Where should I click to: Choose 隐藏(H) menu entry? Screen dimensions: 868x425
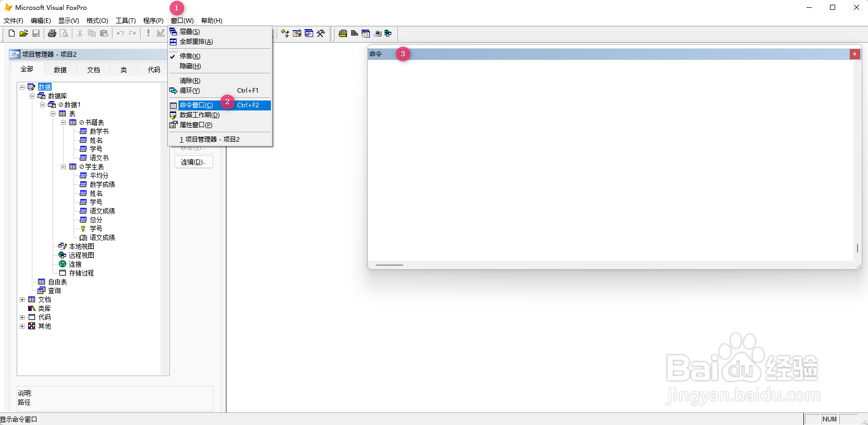[219, 66]
